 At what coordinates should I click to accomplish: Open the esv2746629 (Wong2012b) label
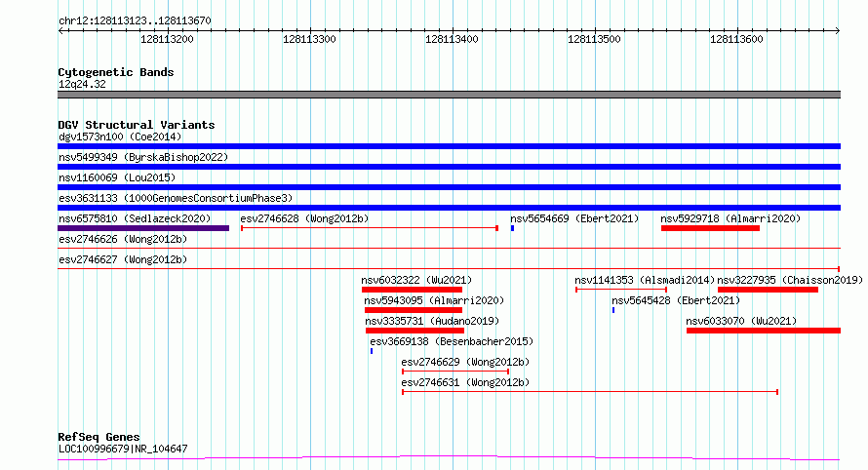point(465,362)
